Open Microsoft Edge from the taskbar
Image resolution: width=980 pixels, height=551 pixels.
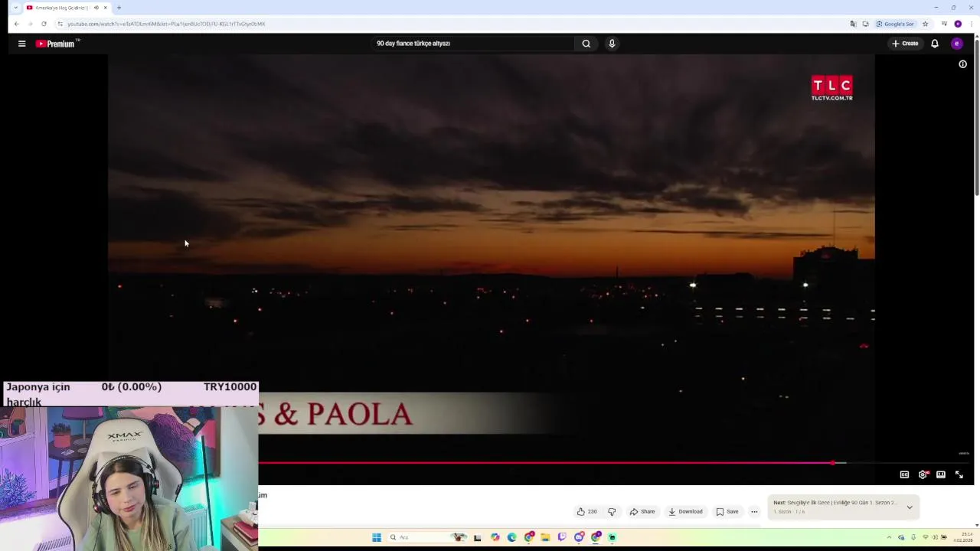point(511,537)
